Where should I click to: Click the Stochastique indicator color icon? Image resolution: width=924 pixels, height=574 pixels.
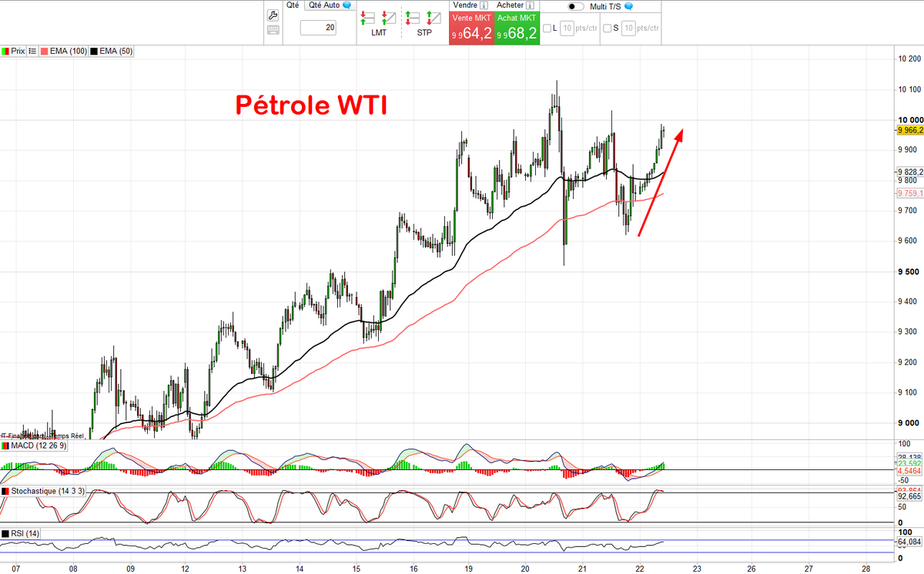point(5,491)
